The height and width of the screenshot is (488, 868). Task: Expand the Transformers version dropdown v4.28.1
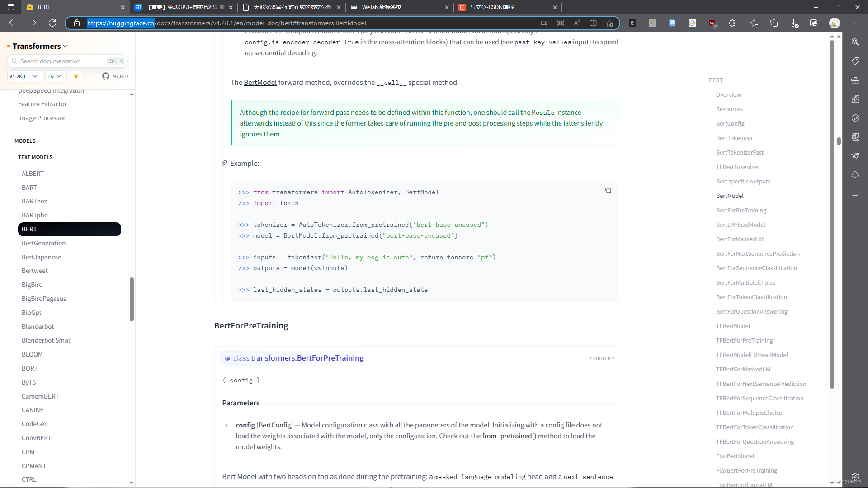23,75
